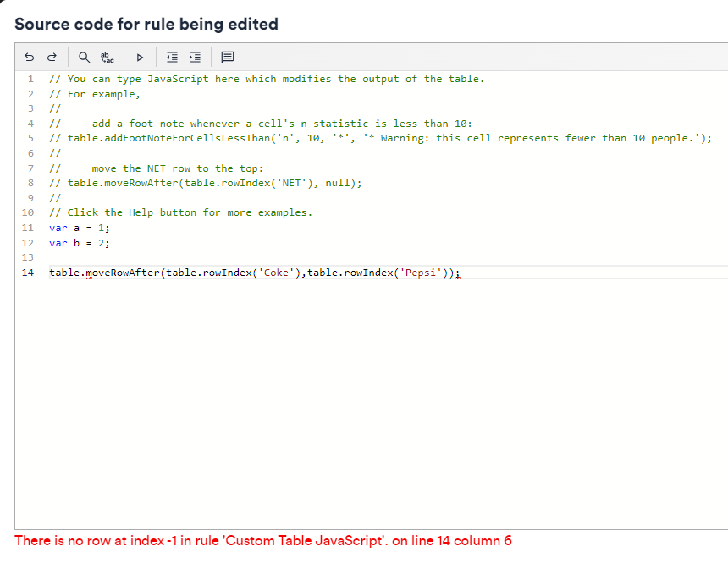Click the commented table.moveRowAfter NET line
This screenshot has width=728, height=574.
205,183
